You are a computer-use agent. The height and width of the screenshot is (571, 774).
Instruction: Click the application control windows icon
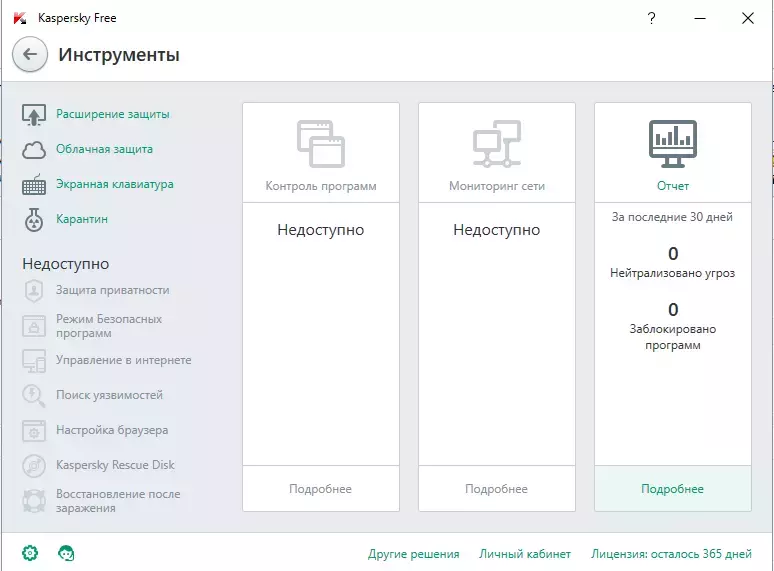[321, 144]
